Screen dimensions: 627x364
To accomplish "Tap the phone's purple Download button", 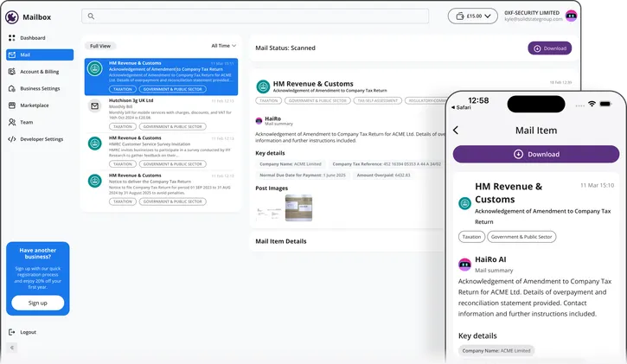I will coord(536,154).
